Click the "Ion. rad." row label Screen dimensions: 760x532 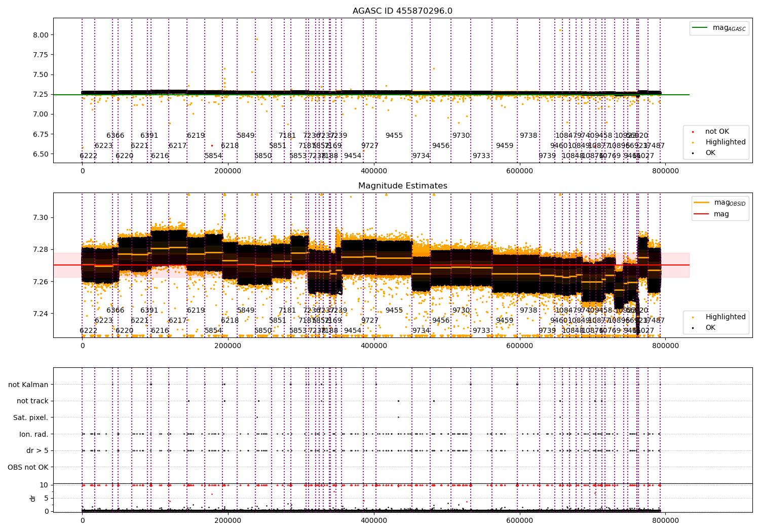tap(34, 434)
